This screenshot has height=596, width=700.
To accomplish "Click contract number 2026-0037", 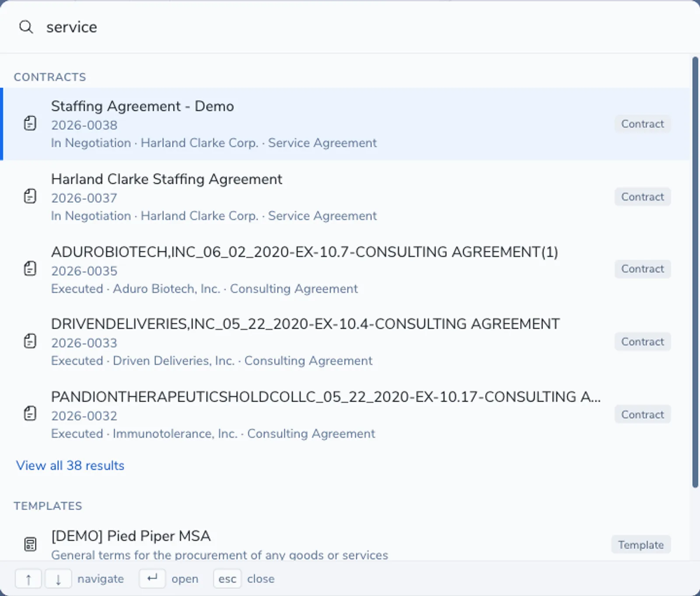I will (84, 198).
